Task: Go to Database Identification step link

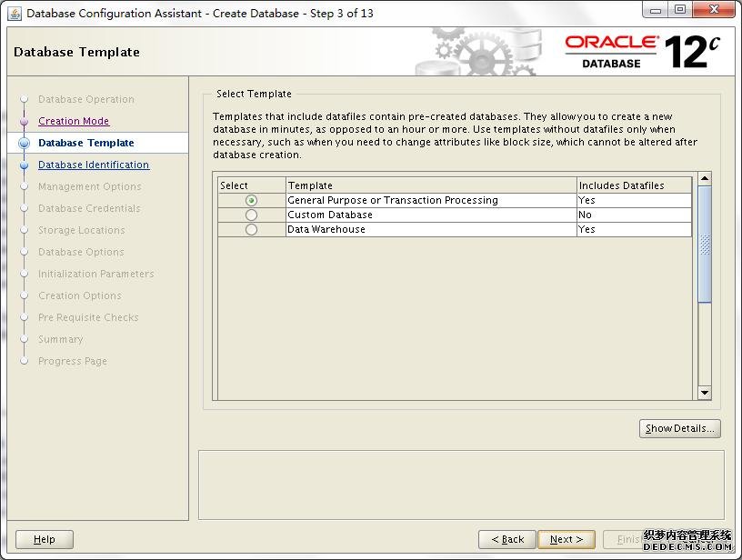Action: (x=94, y=165)
